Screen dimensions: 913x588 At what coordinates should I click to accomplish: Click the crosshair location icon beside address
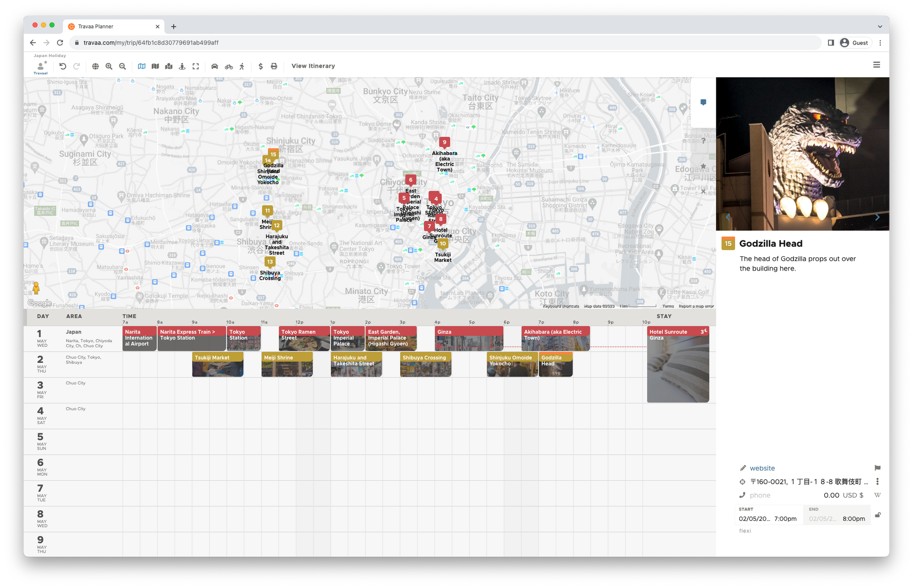click(x=742, y=482)
